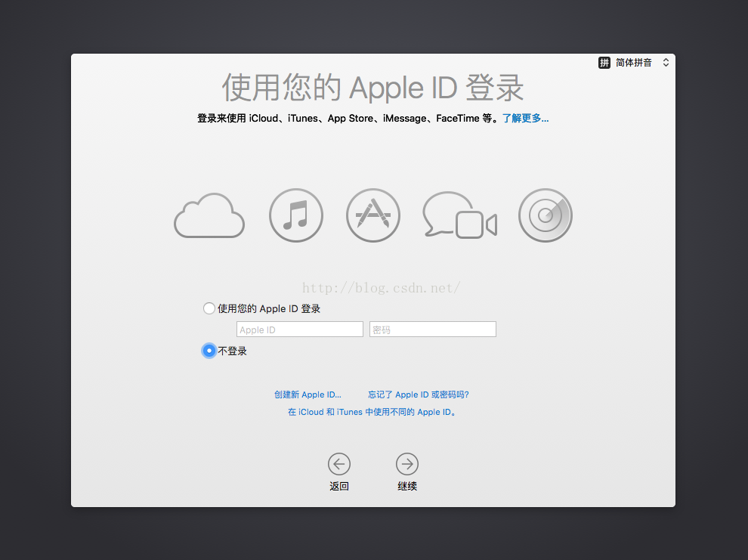This screenshot has height=560, width=748.
Task: Click the 继续 continue arrow
Action: pos(407,464)
